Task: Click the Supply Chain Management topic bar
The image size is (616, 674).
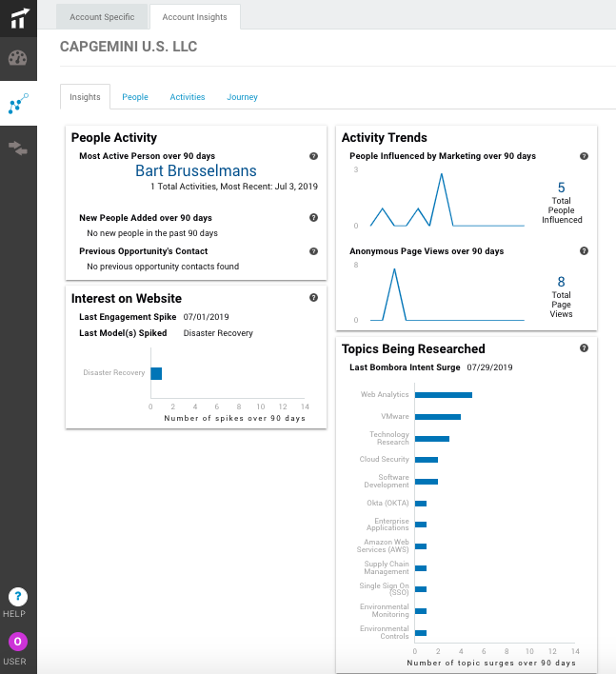Action: tap(421, 568)
